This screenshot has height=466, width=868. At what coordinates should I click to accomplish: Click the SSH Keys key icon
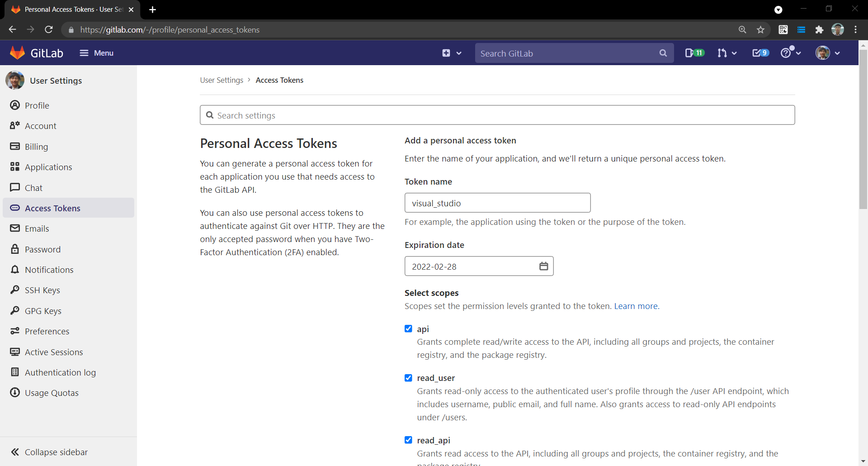click(x=15, y=290)
